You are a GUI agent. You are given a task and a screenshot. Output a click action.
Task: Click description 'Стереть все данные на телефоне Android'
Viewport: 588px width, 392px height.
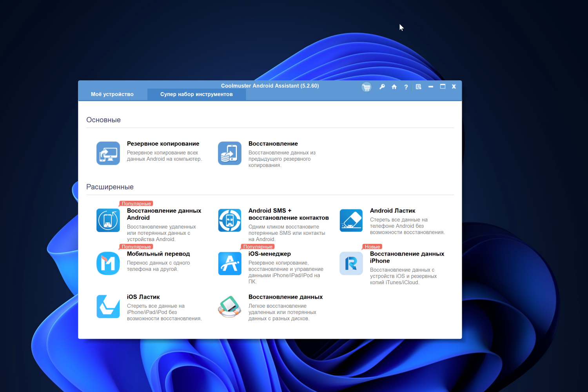407,226
